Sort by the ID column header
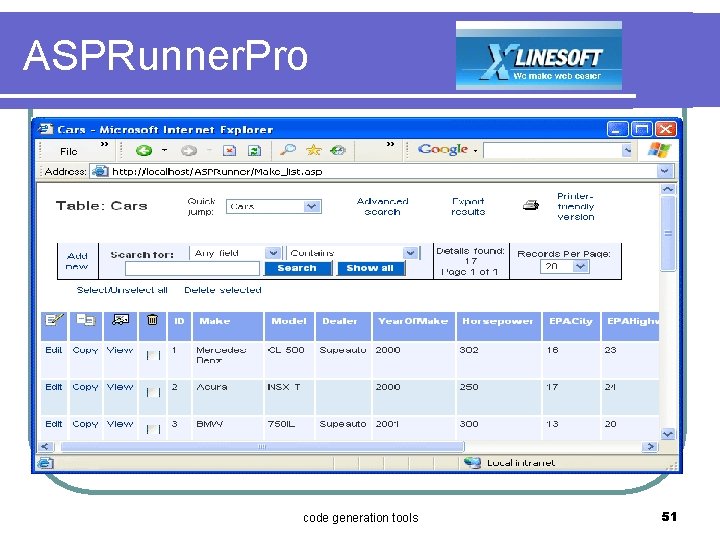Viewport: 720px width, 540px height. coord(179,321)
